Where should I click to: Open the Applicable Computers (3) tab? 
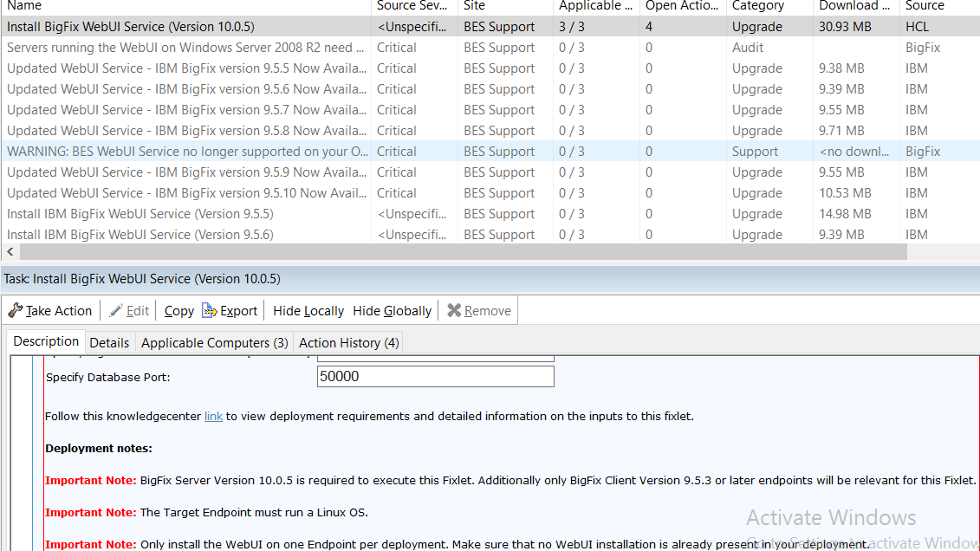pyautogui.click(x=214, y=342)
